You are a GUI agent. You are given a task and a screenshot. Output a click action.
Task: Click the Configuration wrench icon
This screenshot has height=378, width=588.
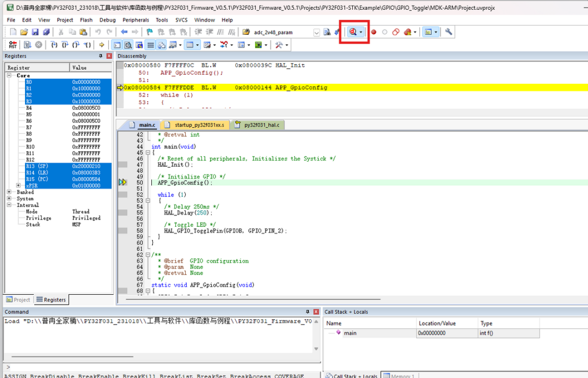point(449,32)
